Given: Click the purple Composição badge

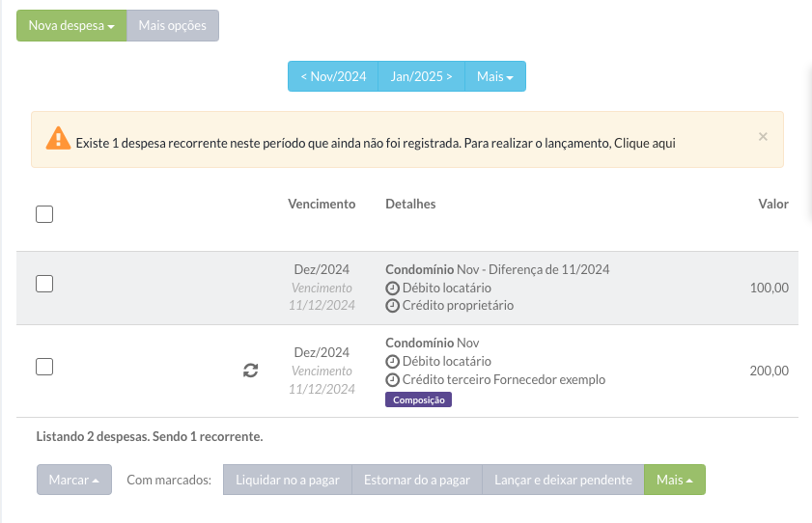Looking at the screenshot, I should point(418,399).
